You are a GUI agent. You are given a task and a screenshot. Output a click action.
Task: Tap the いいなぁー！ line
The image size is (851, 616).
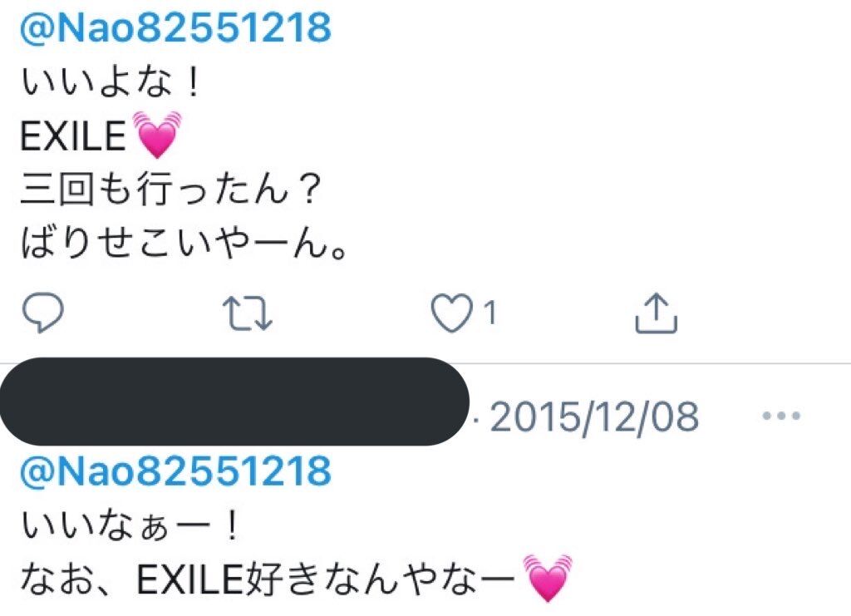pyautogui.click(x=130, y=526)
